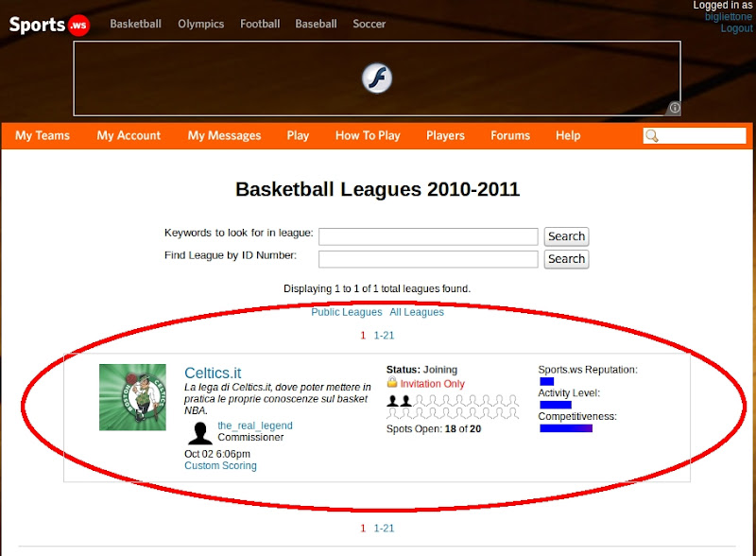Screen dimensions: 756x556
Task: Open the Celtics league logo thumbnail
Action: pos(132,397)
